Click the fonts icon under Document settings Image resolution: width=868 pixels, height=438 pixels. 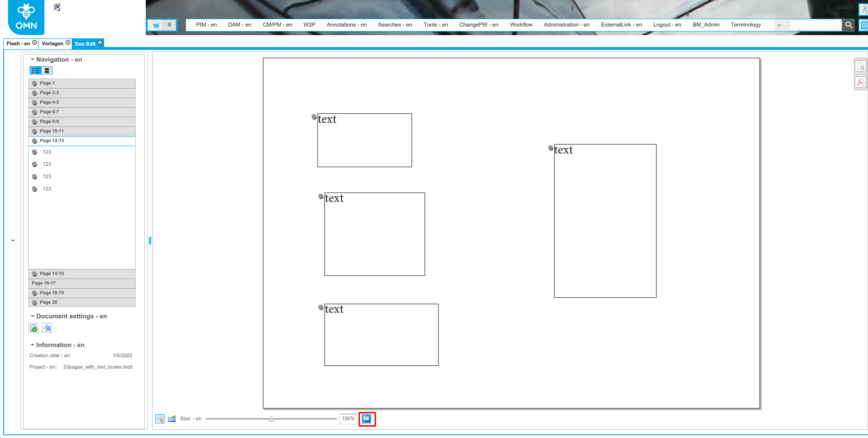pyautogui.click(x=47, y=328)
